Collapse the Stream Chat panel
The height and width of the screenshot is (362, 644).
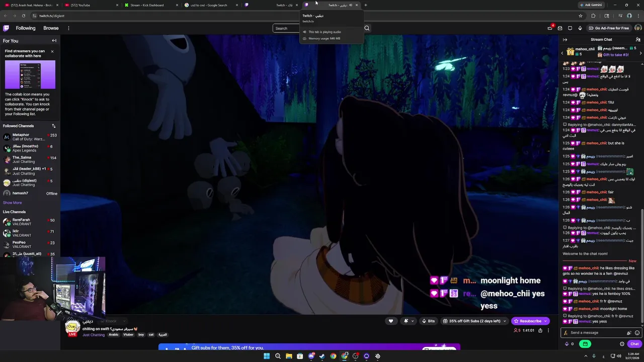coord(565,40)
